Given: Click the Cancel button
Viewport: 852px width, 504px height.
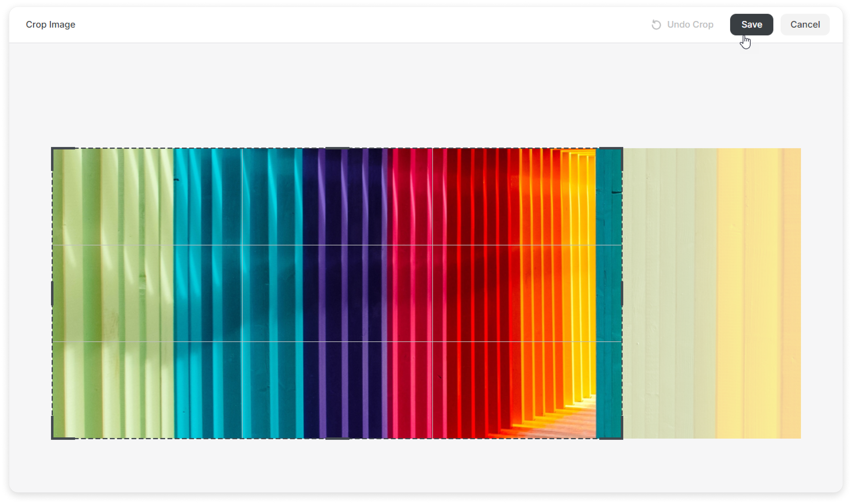Looking at the screenshot, I should [805, 25].
